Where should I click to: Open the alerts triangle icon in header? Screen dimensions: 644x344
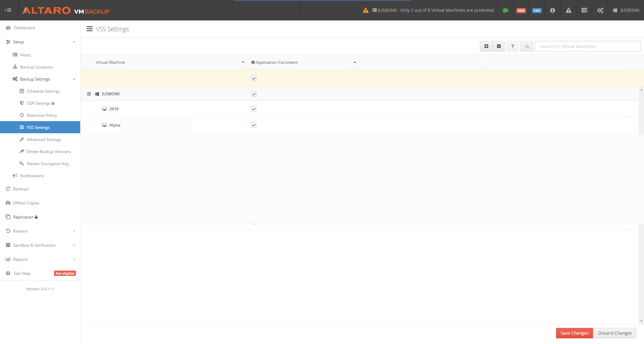tap(568, 10)
